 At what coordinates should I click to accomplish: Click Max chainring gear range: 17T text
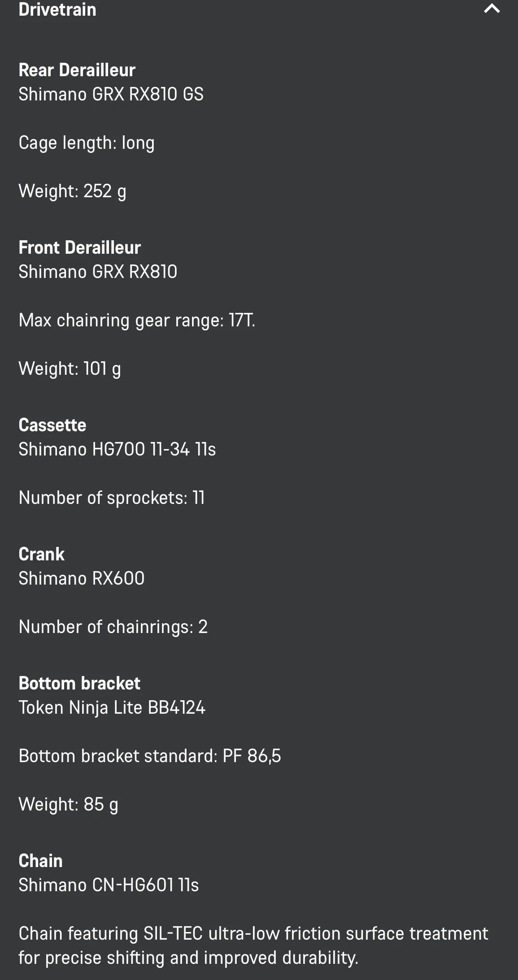(x=137, y=320)
